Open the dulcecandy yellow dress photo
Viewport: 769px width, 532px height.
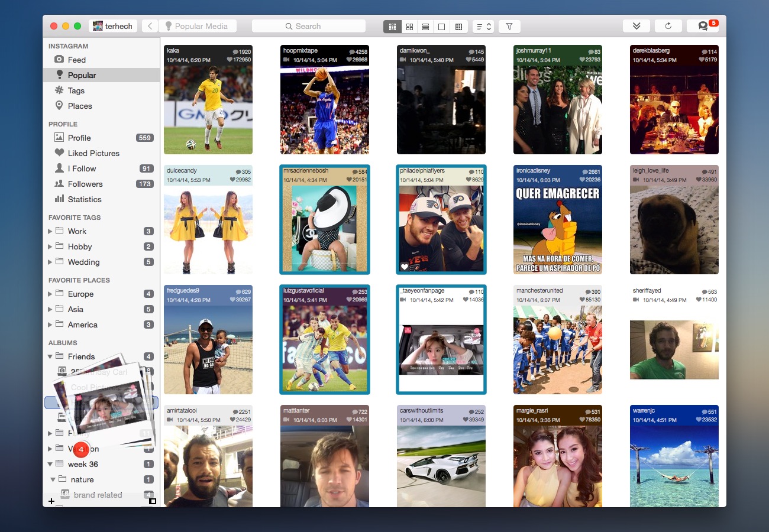(x=208, y=220)
